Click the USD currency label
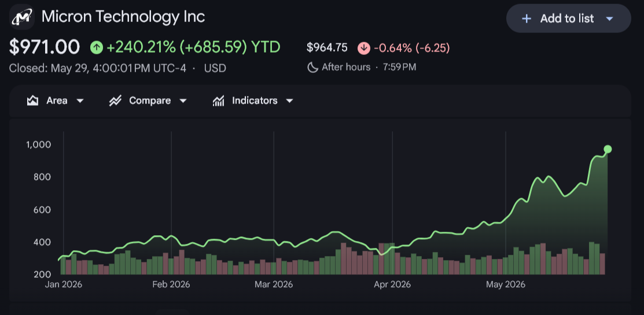Viewport: 644px width, 315px height. (215, 68)
